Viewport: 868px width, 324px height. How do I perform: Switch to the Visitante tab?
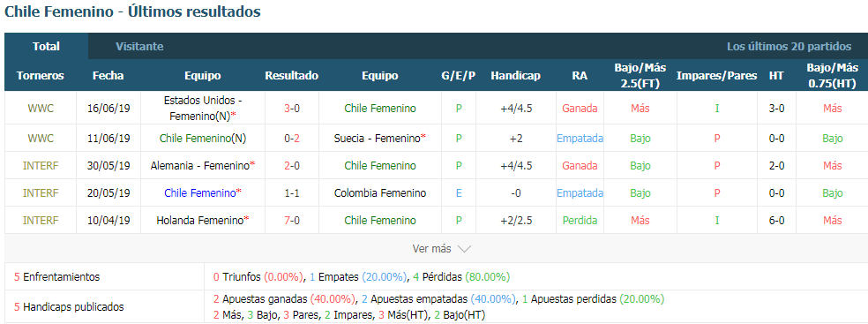[139, 47]
